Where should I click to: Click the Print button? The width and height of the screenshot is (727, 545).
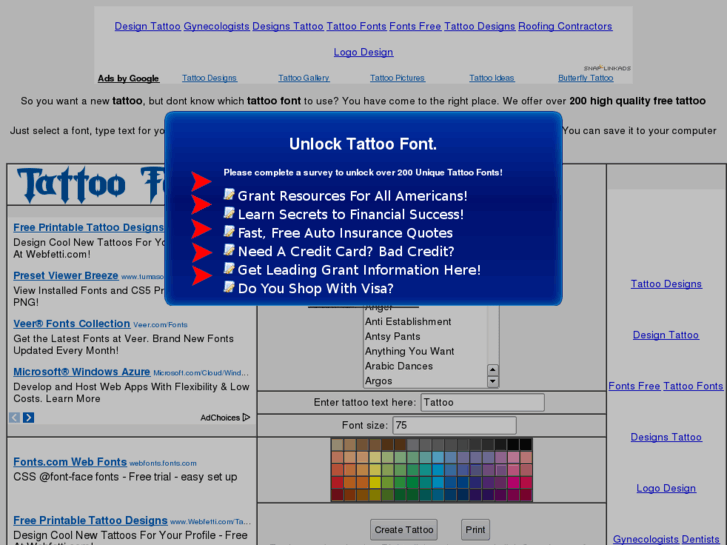pyautogui.click(x=475, y=530)
